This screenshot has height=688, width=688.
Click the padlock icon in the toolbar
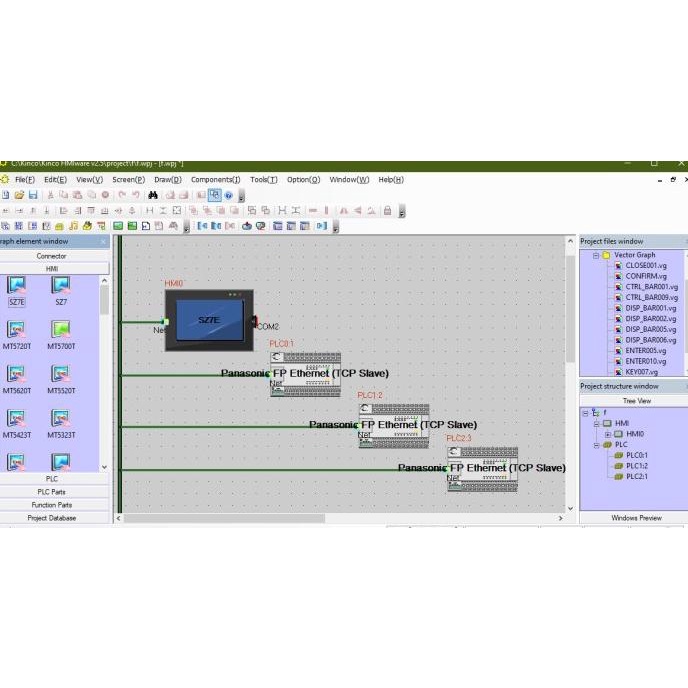387,211
